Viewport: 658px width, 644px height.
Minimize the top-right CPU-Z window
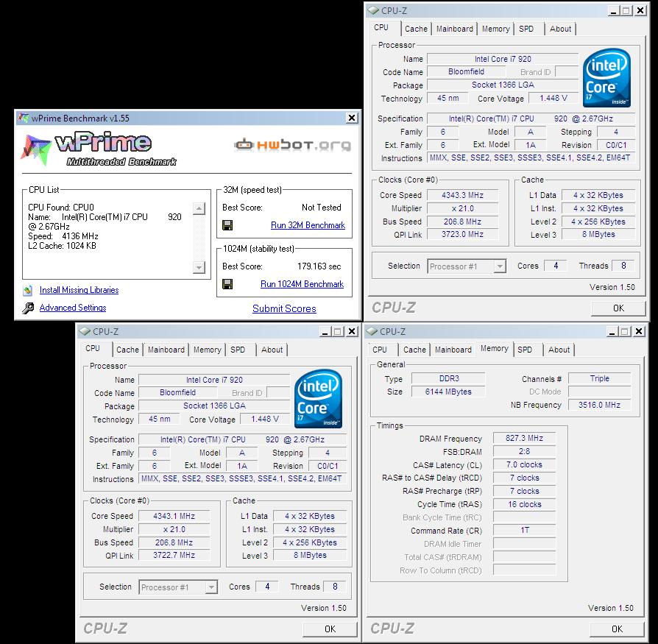click(613, 10)
